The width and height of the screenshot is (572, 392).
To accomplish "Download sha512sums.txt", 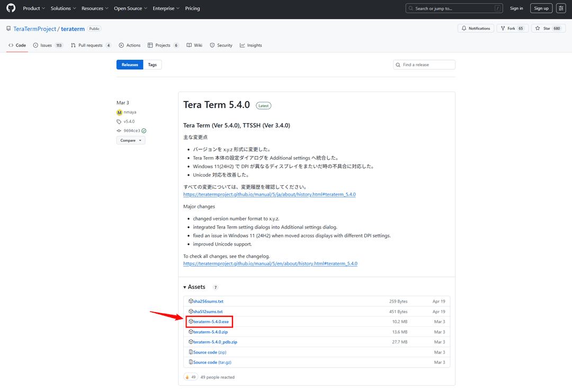I will pos(208,312).
